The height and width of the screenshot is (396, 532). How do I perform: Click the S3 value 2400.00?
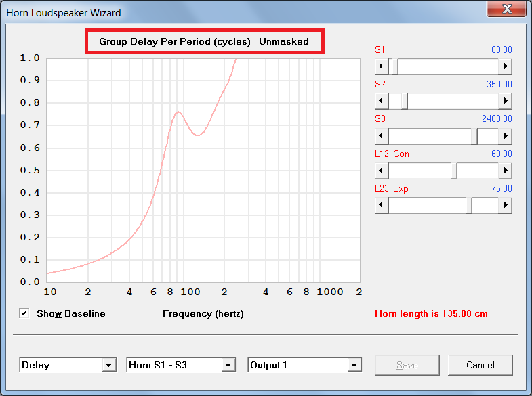click(x=497, y=119)
